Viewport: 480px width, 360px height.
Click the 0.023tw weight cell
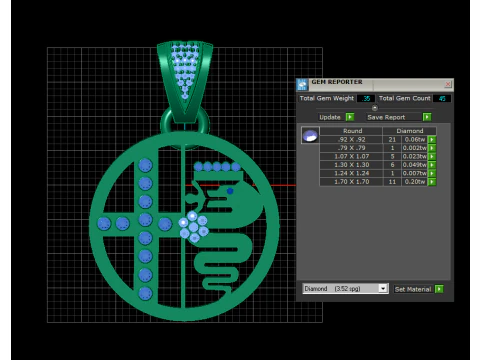[x=415, y=156]
